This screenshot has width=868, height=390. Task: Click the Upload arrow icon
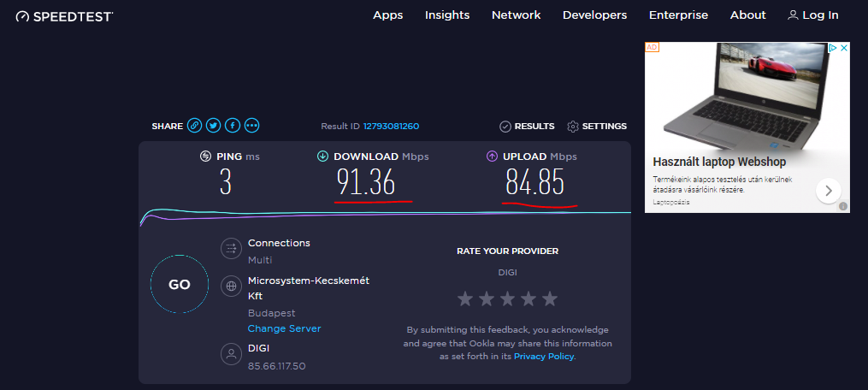(492, 157)
